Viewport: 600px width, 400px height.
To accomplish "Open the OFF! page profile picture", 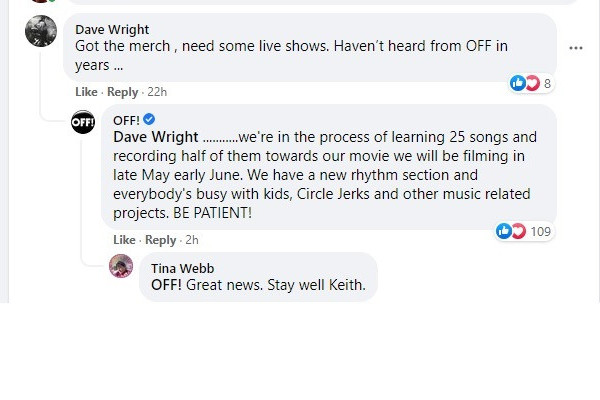I will coord(83,123).
